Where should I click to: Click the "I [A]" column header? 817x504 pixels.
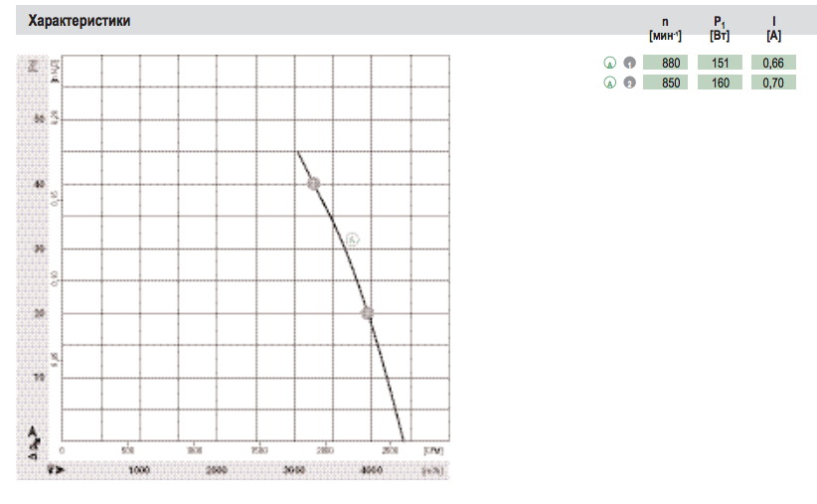773,29
